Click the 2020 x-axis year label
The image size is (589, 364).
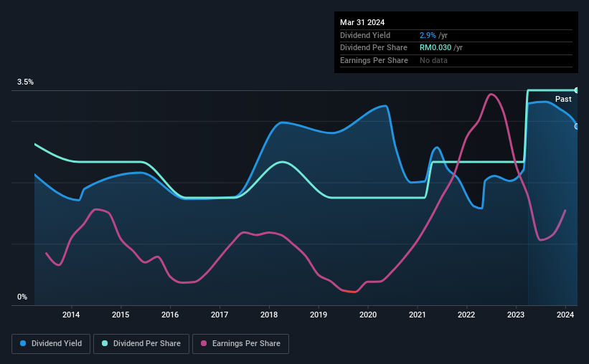(x=368, y=315)
